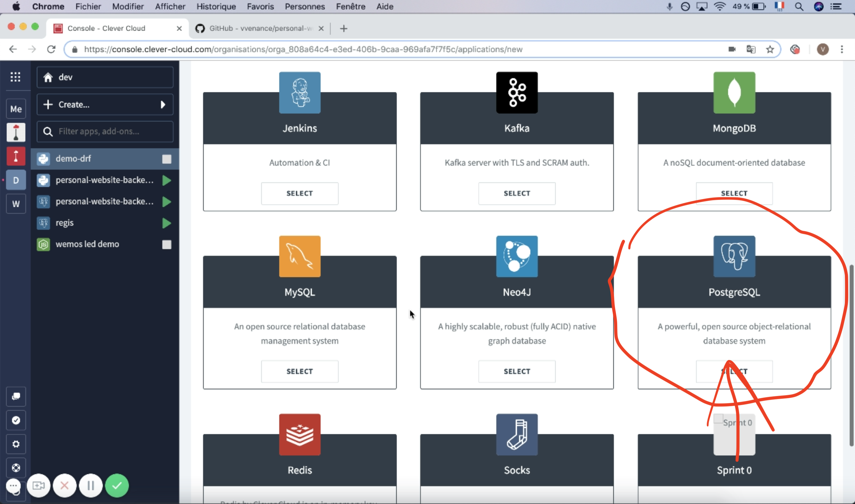Click the Redis logo tile
Screen dimensions: 855x504
point(300,434)
